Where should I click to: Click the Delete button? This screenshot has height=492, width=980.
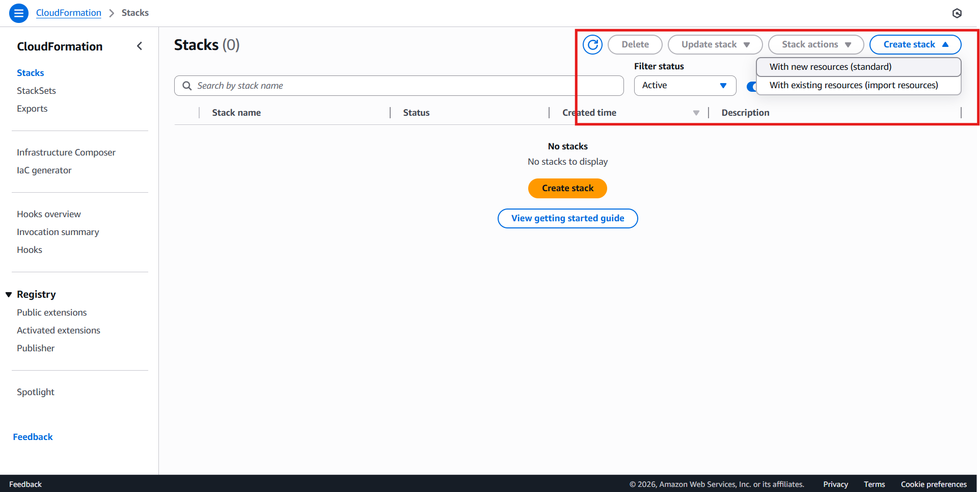click(x=635, y=45)
